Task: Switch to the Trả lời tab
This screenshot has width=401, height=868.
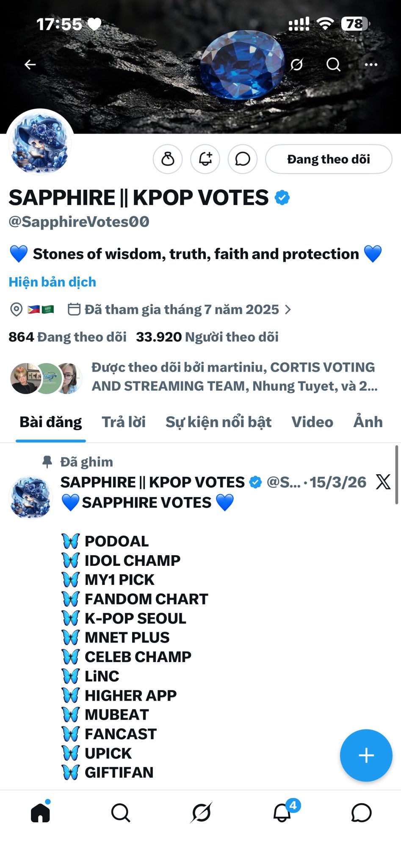Action: pos(124,422)
